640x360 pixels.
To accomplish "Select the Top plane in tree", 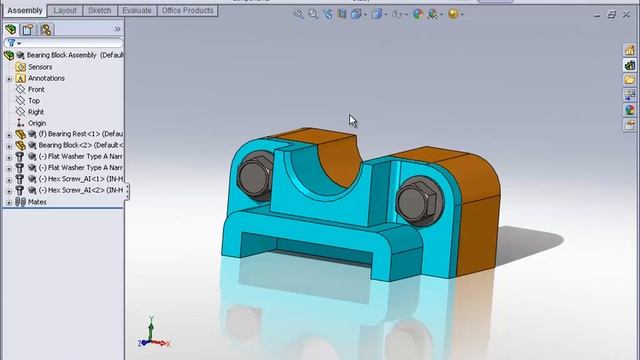I will 34,100.
